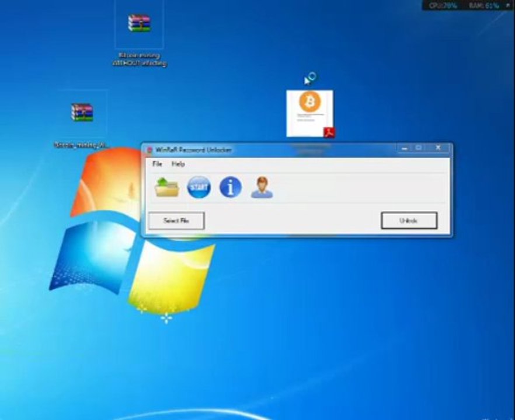
Task: Click the user profile icon in toolbar
Action: [x=262, y=187]
